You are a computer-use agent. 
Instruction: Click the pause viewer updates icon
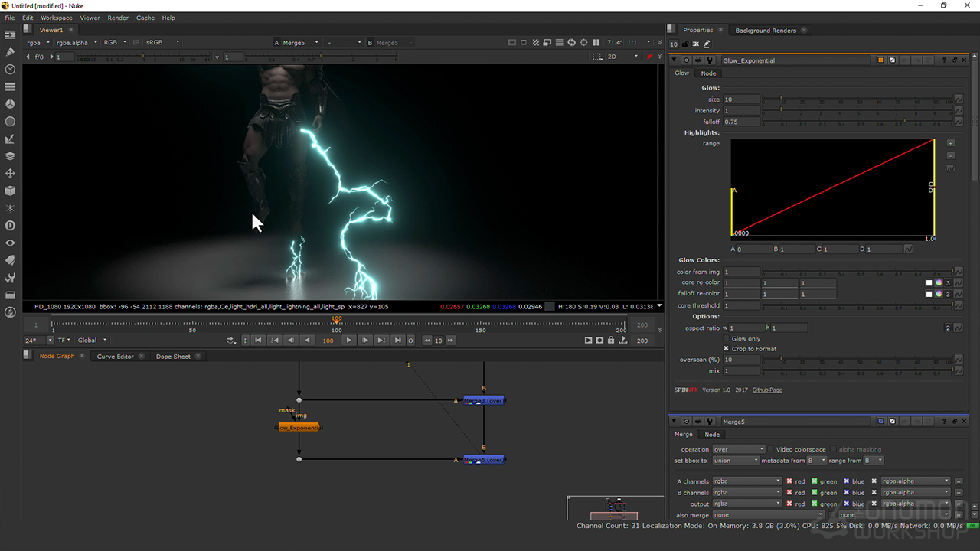[x=596, y=43]
